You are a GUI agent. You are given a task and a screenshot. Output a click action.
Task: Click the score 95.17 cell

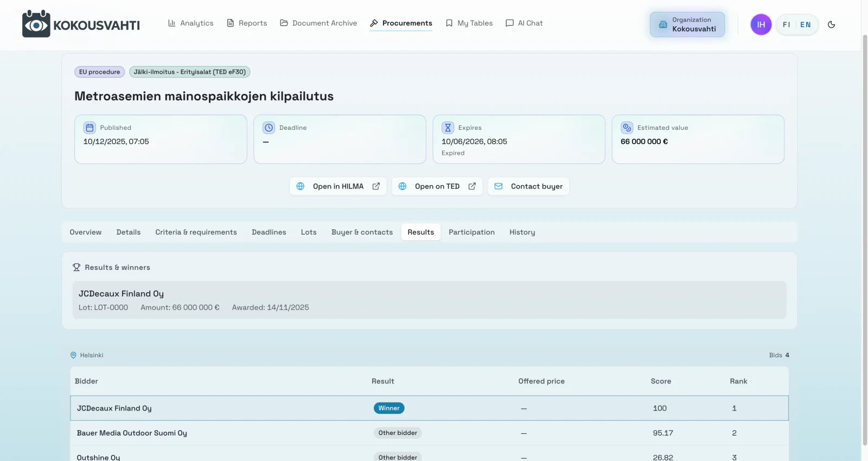pos(663,433)
